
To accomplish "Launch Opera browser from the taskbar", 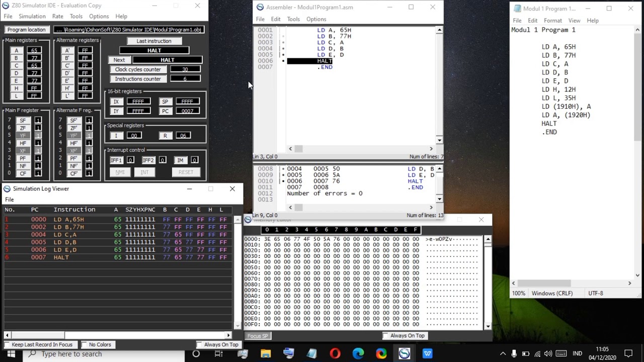I will 335,354.
